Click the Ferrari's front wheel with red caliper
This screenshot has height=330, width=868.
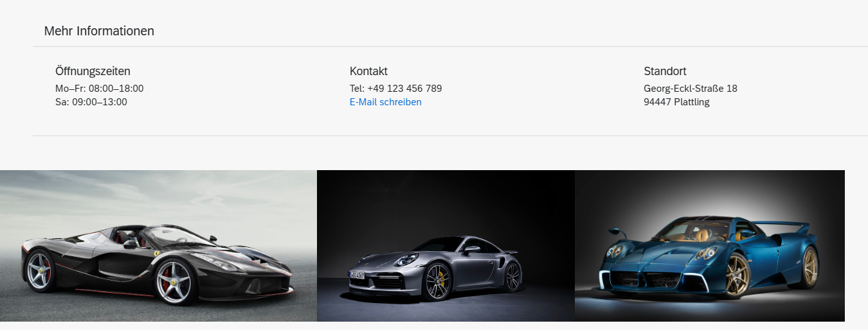pyautogui.click(x=174, y=282)
